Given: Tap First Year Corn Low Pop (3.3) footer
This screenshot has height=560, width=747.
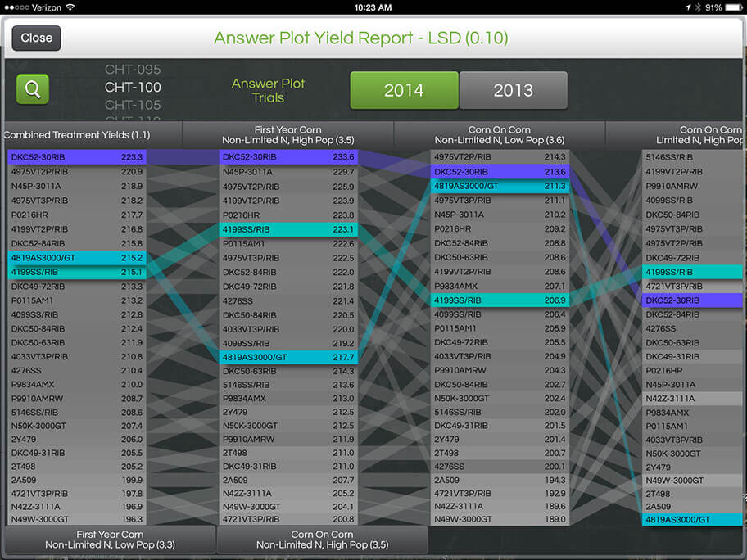Looking at the screenshot, I should [x=110, y=540].
